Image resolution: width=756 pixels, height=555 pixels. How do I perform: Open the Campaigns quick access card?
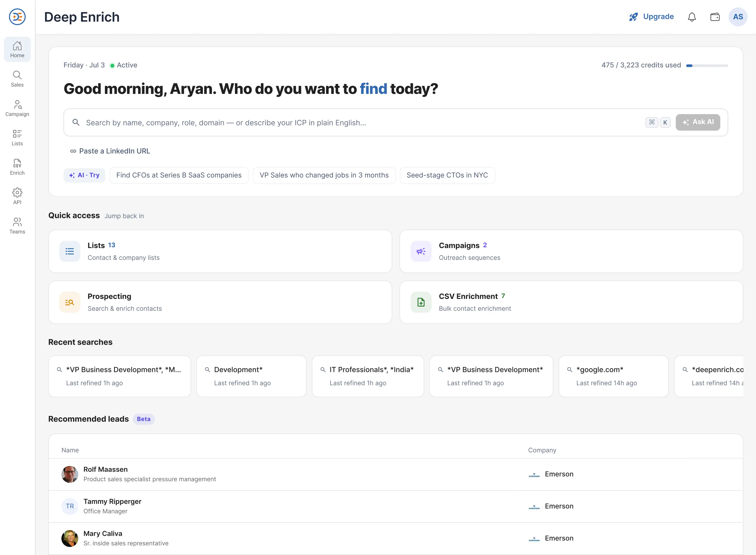[x=571, y=251]
